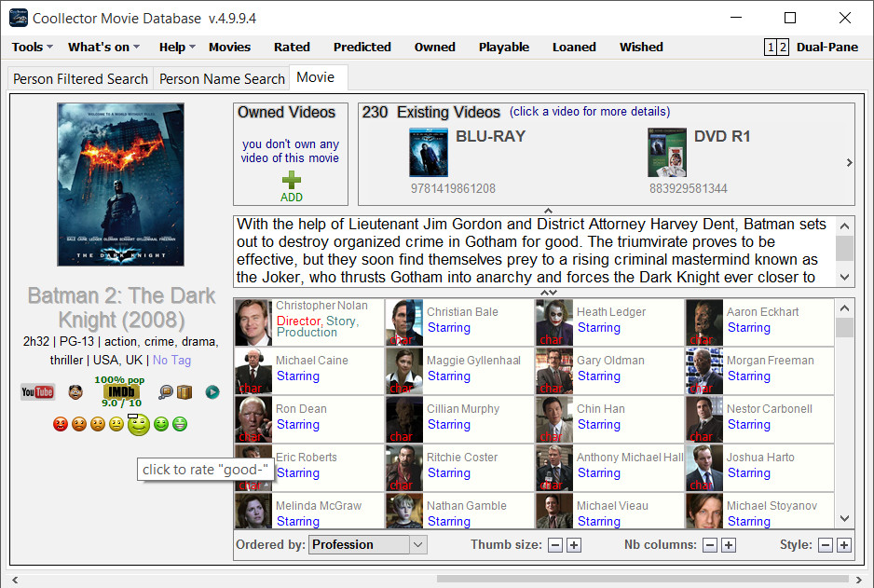Rate "good-" with the large yellow-green smiley
This screenshot has width=874, height=588.
139,425
